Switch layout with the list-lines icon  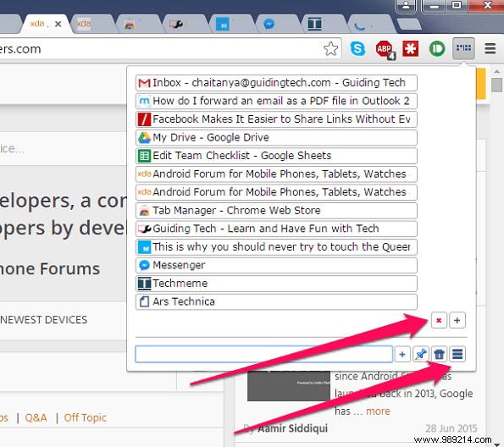(457, 354)
